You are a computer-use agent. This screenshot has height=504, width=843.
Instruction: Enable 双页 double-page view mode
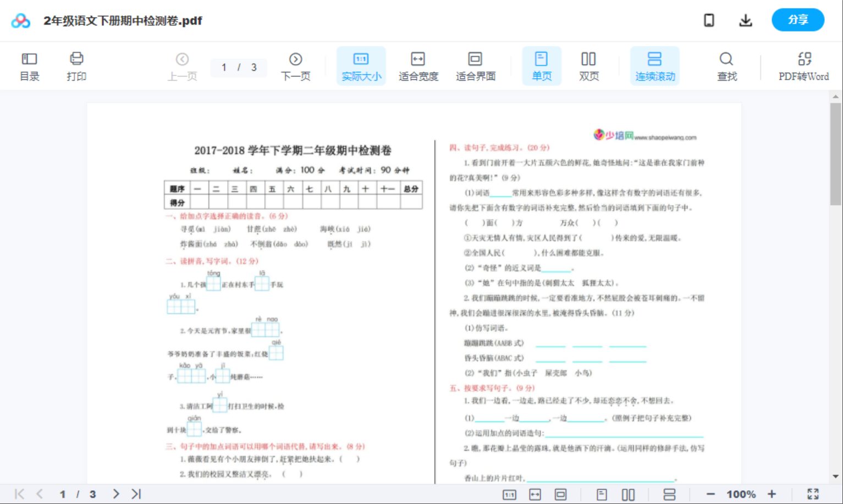pyautogui.click(x=588, y=65)
